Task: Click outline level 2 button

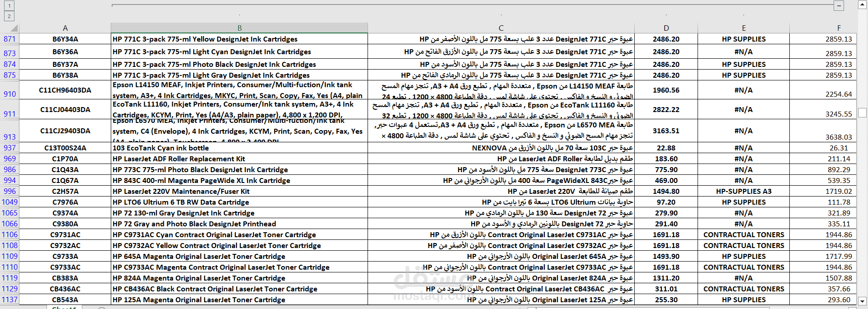Action: pos(9,16)
